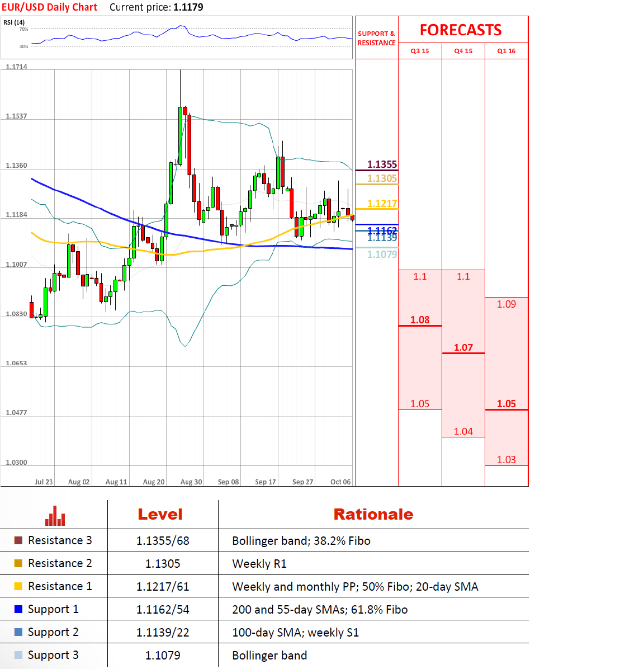Viewport: 644px width, 669px height.
Task: Click the level value 1.1217/61
Action: click(x=163, y=587)
